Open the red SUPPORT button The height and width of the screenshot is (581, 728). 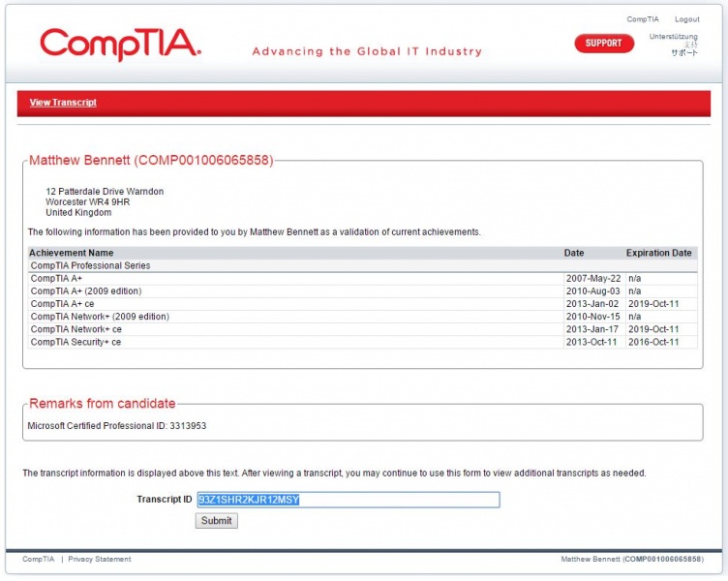click(x=604, y=44)
